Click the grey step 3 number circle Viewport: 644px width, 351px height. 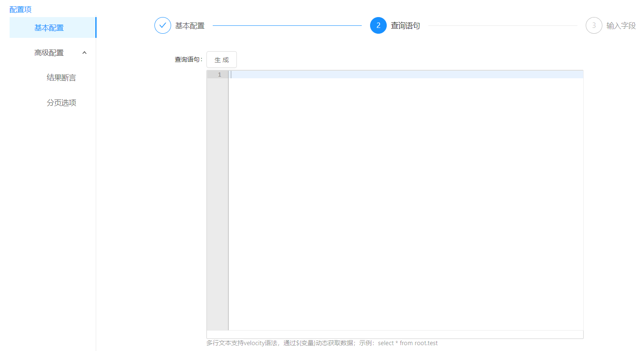pyautogui.click(x=594, y=25)
